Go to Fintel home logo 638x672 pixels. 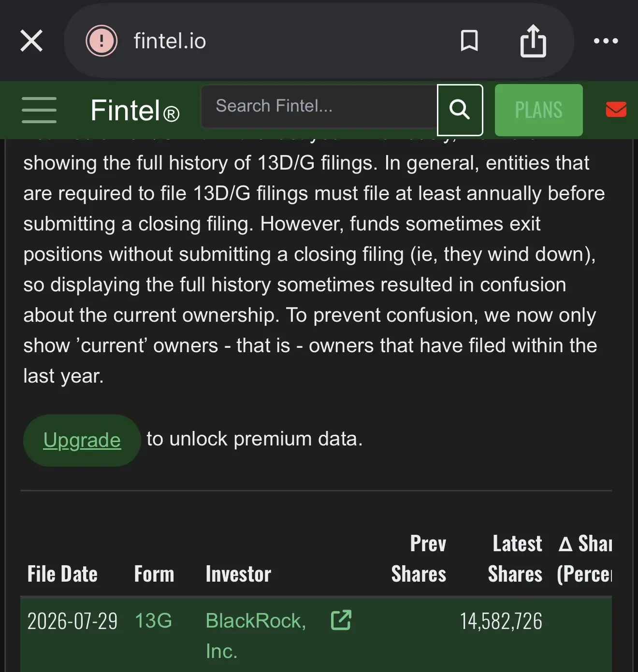point(135,110)
